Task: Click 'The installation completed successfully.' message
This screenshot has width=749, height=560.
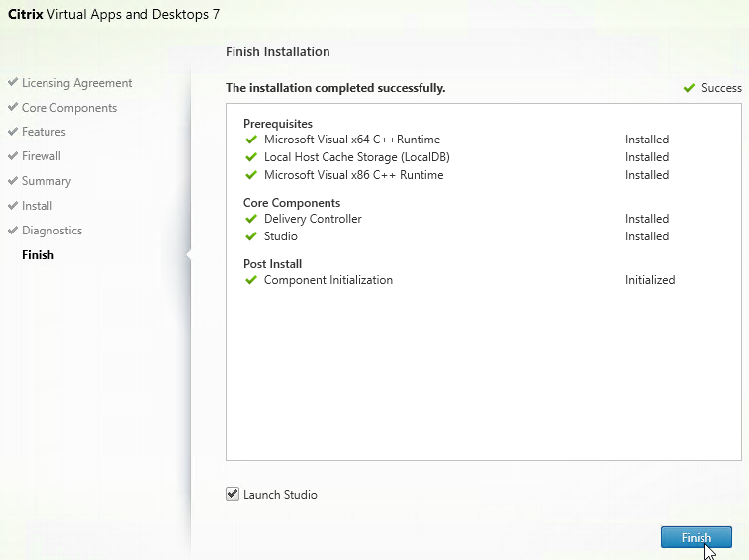Action: coord(335,88)
